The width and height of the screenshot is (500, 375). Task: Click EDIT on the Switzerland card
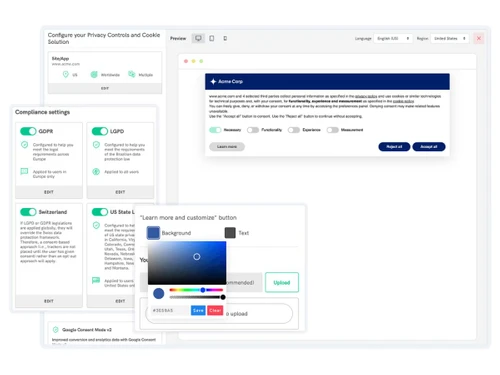49,301
